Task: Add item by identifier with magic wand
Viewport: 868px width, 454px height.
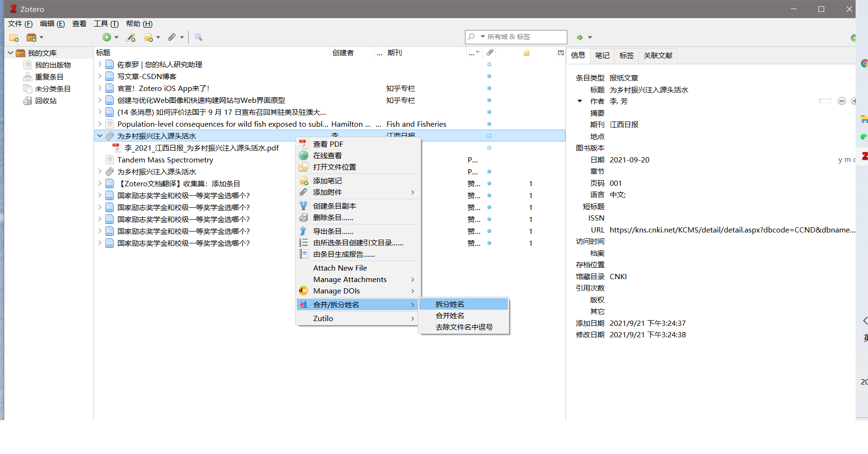Action: pos(131,37)
